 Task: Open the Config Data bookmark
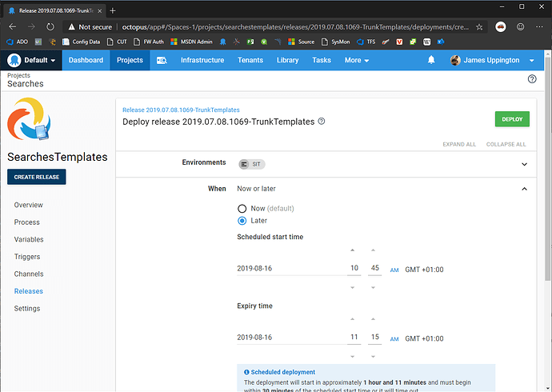[x=82, y=42]
